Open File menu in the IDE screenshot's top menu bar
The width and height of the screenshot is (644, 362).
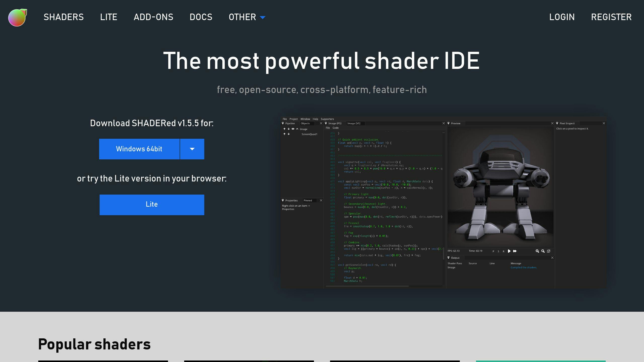tap(285, 119)
